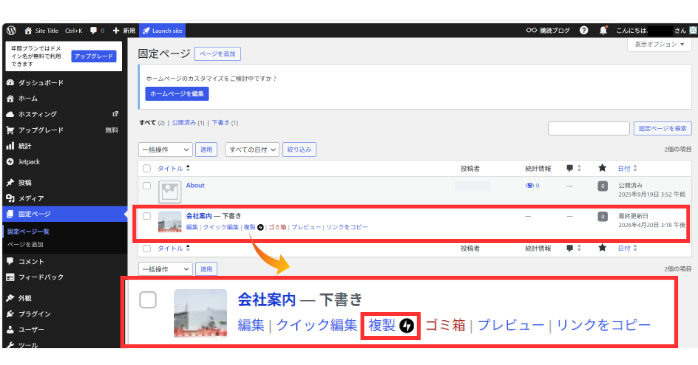Click the 固定ページを検索 button
Screen dimensions: 698x365
662,128
